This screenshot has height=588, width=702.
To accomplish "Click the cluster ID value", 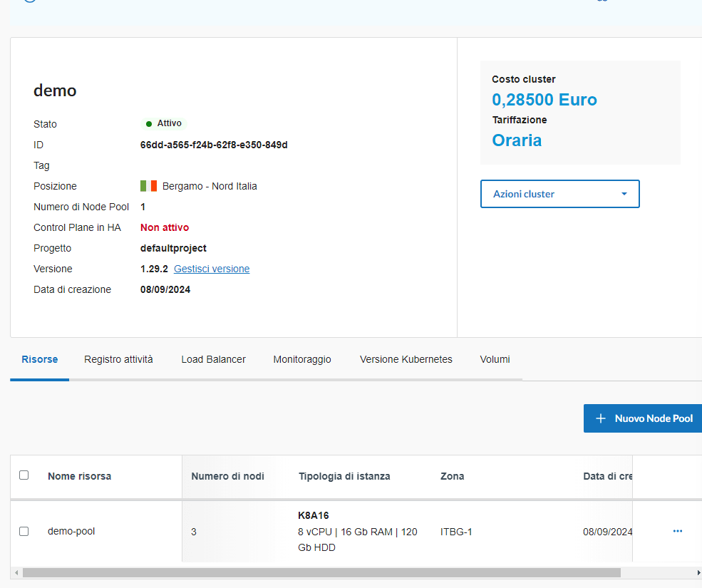I will point(214,145).
